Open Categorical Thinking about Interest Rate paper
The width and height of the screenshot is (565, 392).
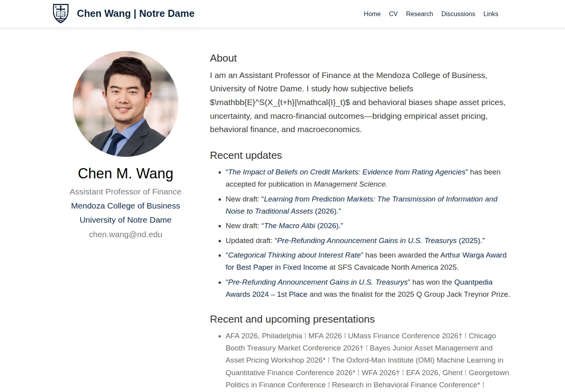(294, 255)
